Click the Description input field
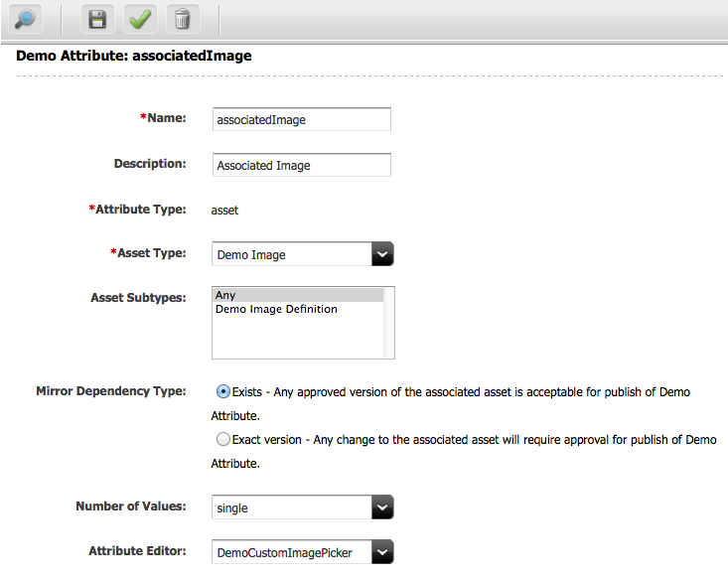This screenshot has width=728, height=576. click(302, 165)
